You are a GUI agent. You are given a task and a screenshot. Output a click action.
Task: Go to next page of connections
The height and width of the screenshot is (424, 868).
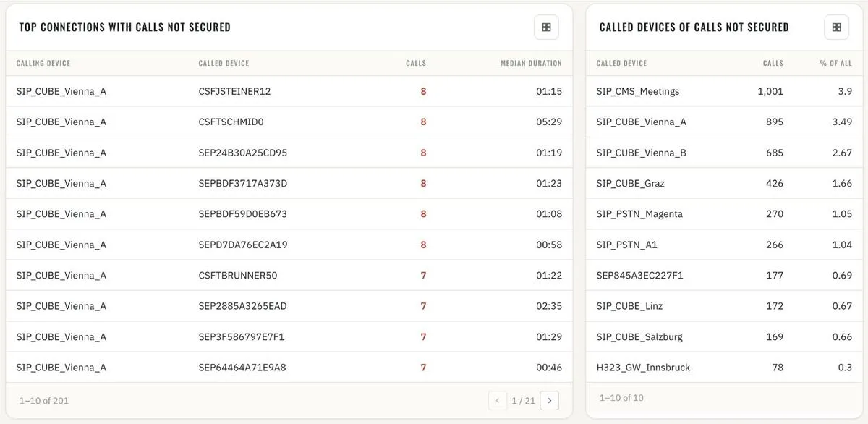pos(550,400)
